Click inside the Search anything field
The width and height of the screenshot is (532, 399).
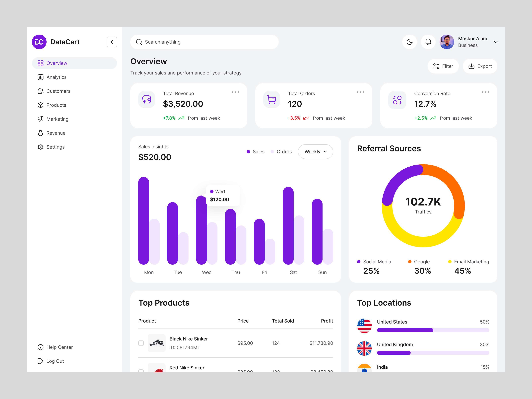(204, 42)
